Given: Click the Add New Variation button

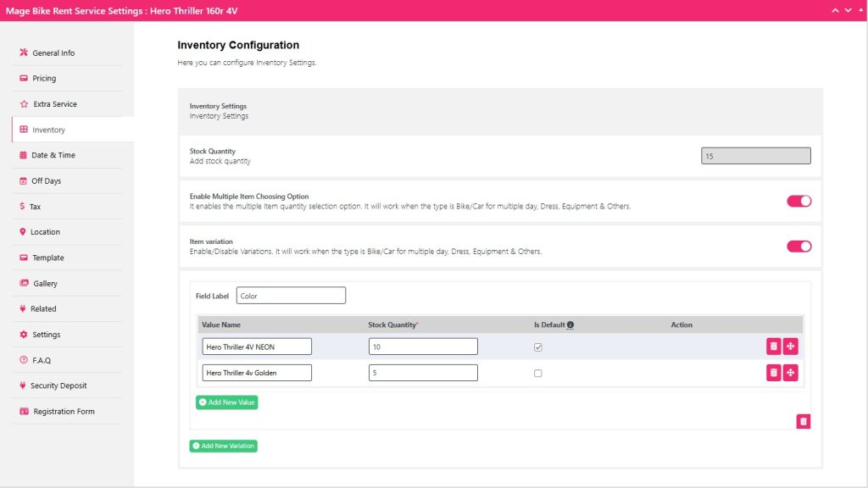Looking at the screenshot, I should click(223, 446).
